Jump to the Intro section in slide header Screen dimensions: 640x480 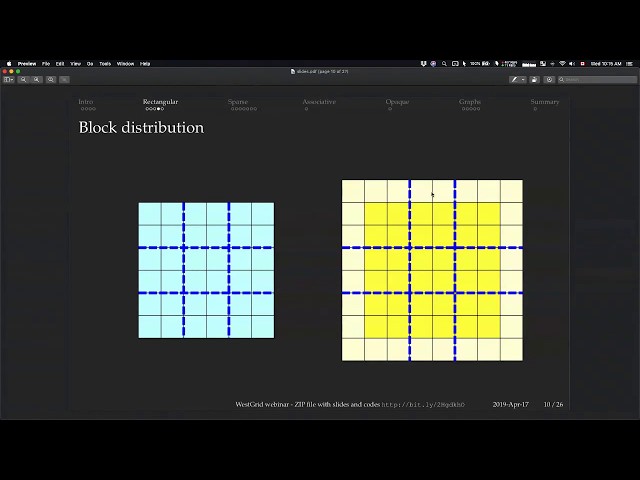pyautogui.click(x=86, y=102)
